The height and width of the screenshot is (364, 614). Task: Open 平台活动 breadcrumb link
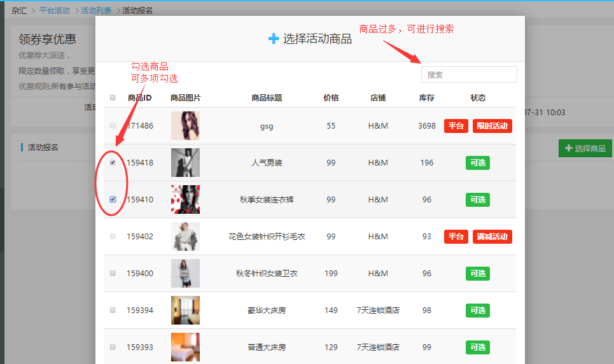pos(54,11)
